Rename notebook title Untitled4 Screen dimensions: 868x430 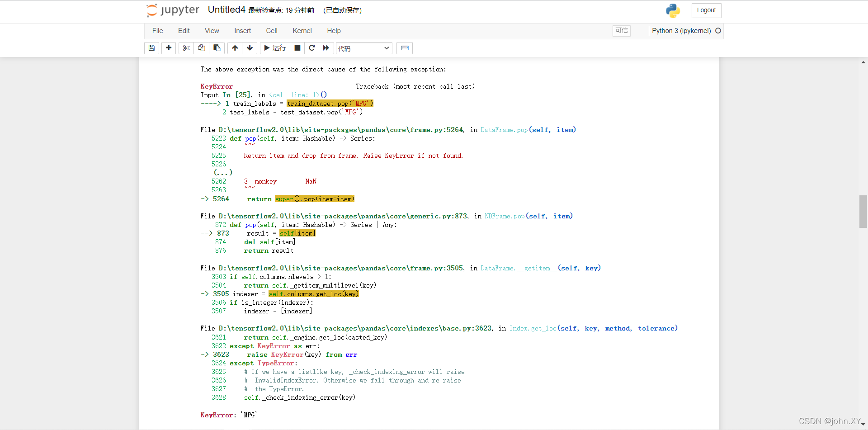226,9
